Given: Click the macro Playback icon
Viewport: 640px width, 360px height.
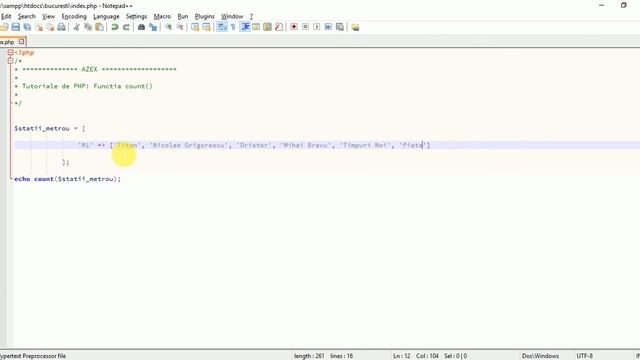Looking at the screenshot, I should tap(317, 27).
